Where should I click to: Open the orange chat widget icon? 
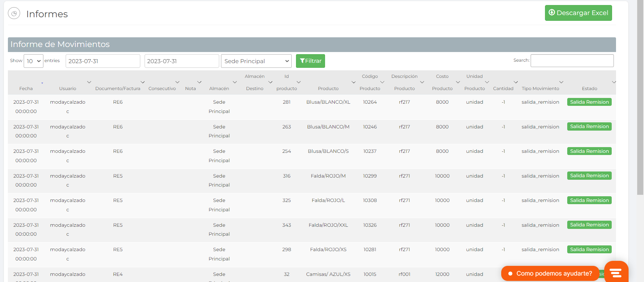tap(616, 272)
